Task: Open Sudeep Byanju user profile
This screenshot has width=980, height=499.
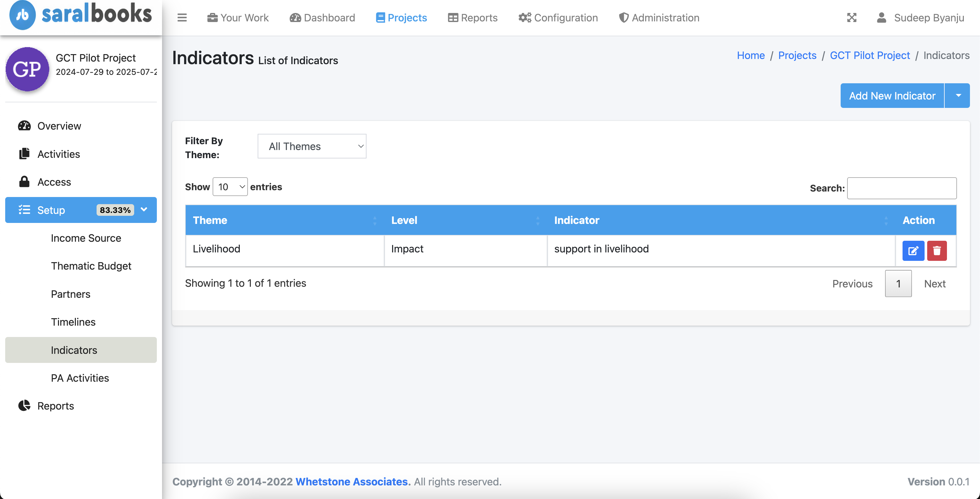Action: 920,17
